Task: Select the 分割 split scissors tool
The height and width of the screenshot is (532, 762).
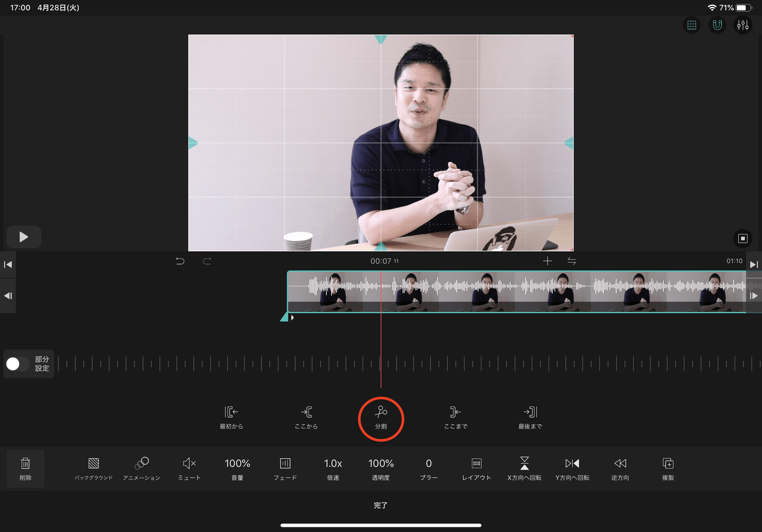Action: click(381, 417)
